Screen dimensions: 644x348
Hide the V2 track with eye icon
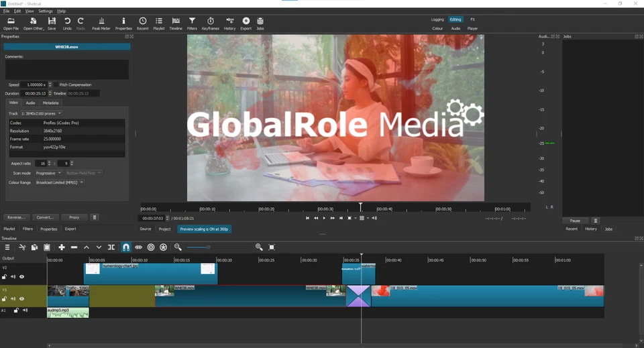point(21,277)
